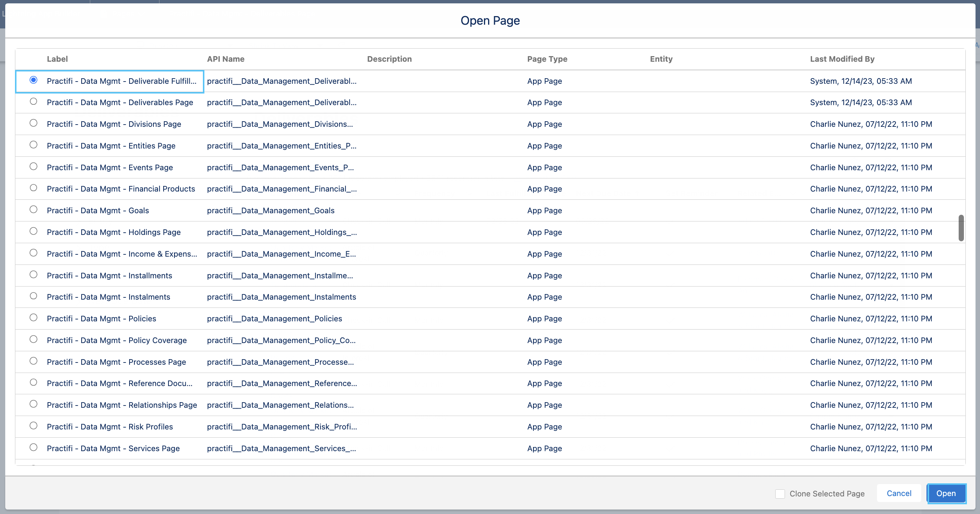This screenshot has width=980, height=514.
Task: Click label 'Practifi - Data Mgmt - Entities Page'
Action: pyautogui.click(x=111, y=146)
